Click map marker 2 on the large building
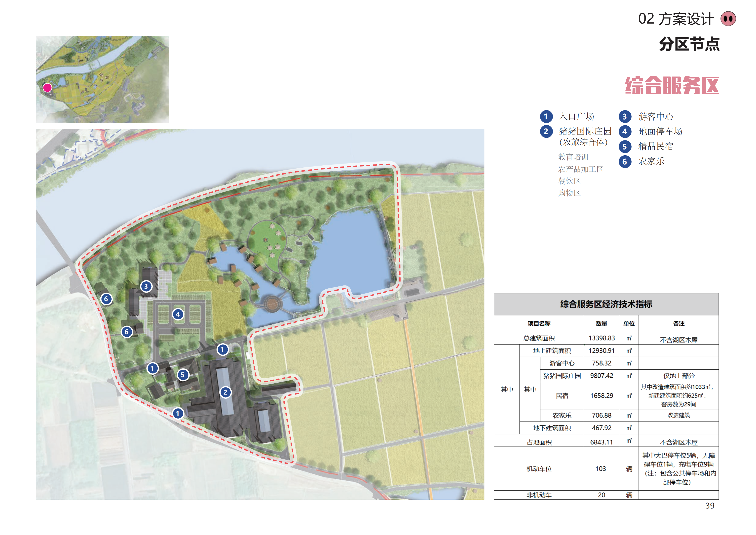The image size is (756, 535). tap(225, 392)
